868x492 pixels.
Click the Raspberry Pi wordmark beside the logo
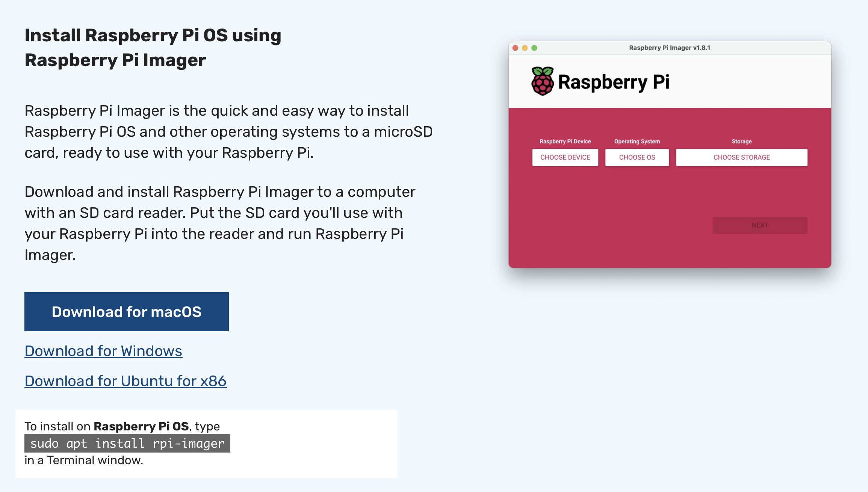click(x=614, y=82)
